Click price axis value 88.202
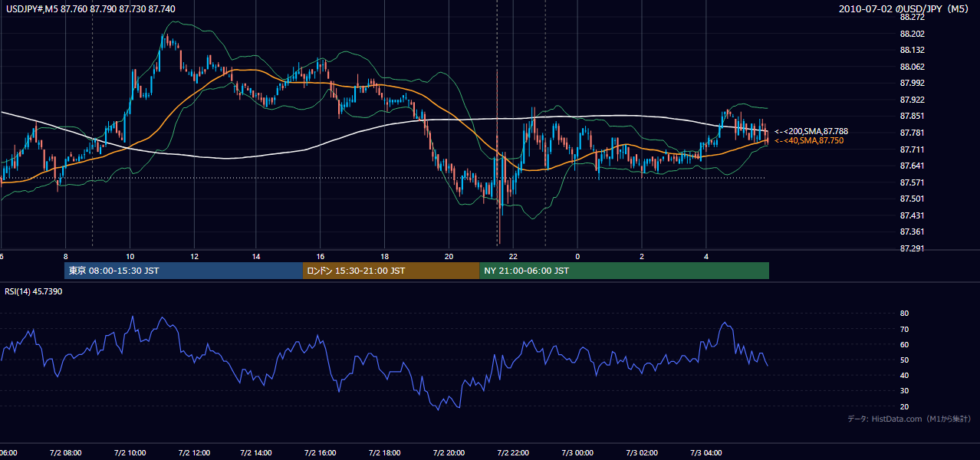The width and height of the screenshot is (980, 460). [913, 34]
